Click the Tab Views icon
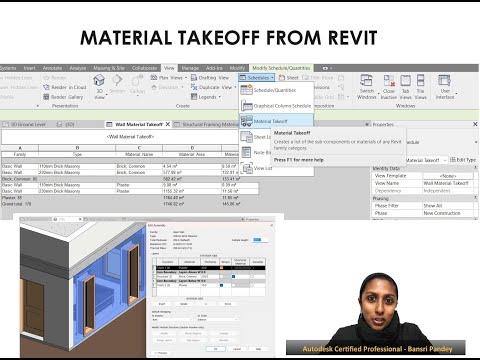 [x=405, y=81]
